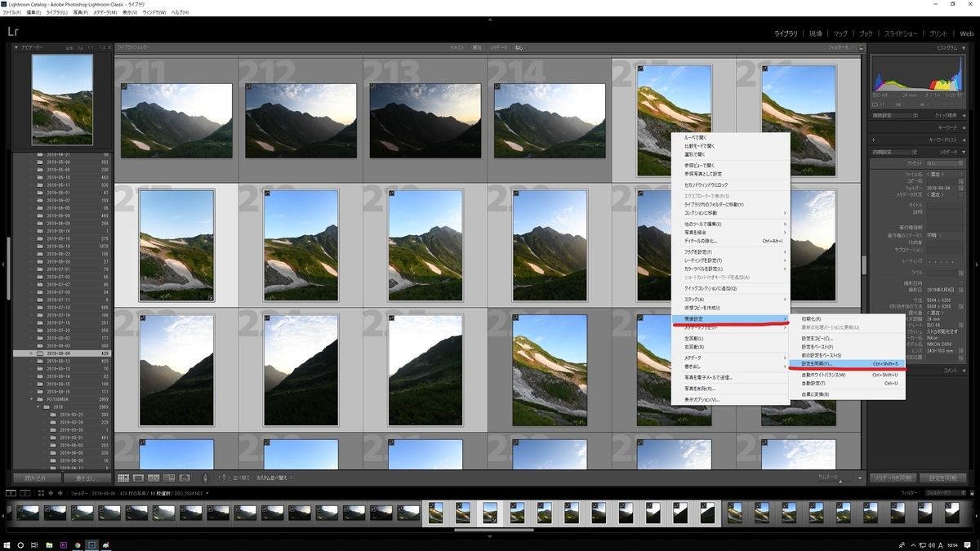Open compare view XY icon

click(154, 478)
